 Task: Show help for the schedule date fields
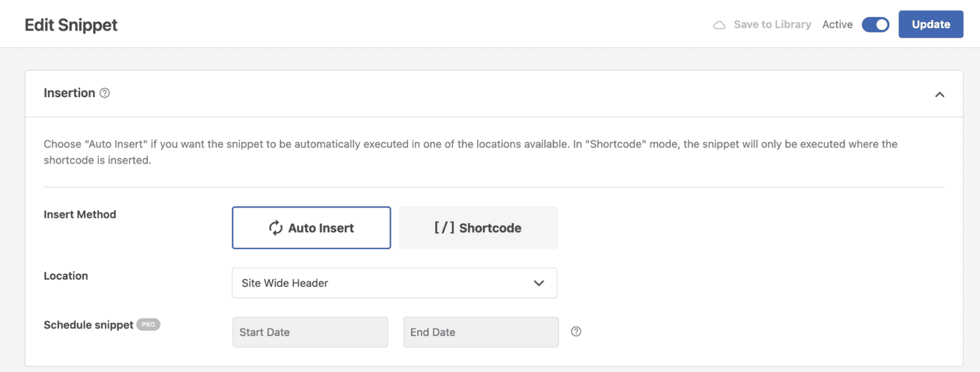(576, 331)
